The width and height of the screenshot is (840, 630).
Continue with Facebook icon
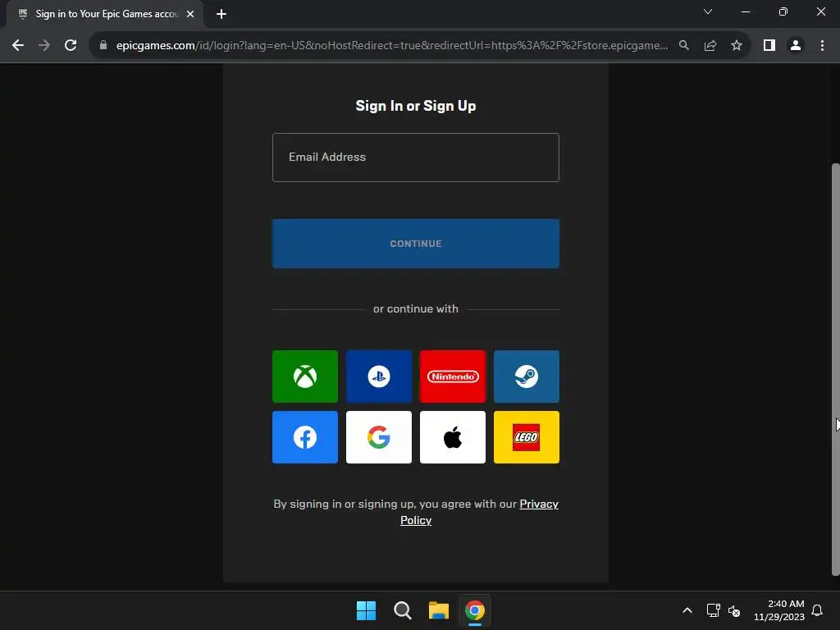click(x=305, y=437)
